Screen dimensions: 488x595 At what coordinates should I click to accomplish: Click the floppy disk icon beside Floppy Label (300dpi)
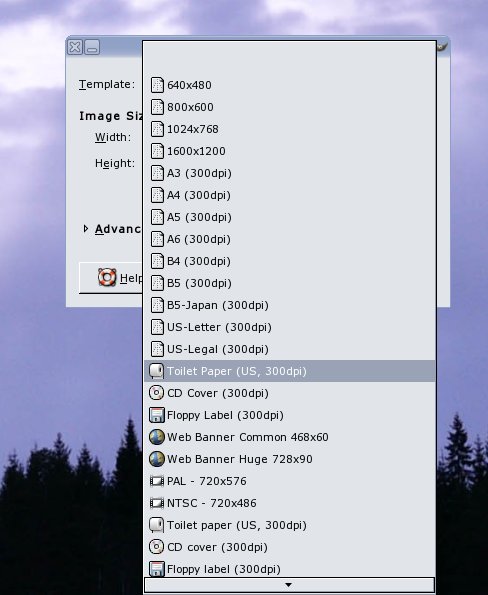156,415
